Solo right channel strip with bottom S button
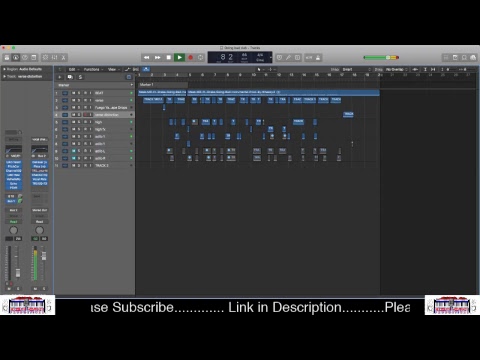 tap(44, 289)
